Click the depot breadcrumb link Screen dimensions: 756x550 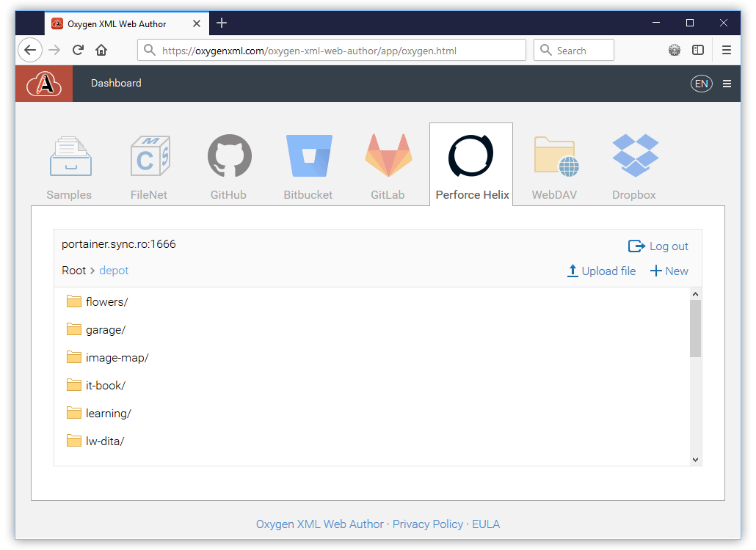point(114,270)
